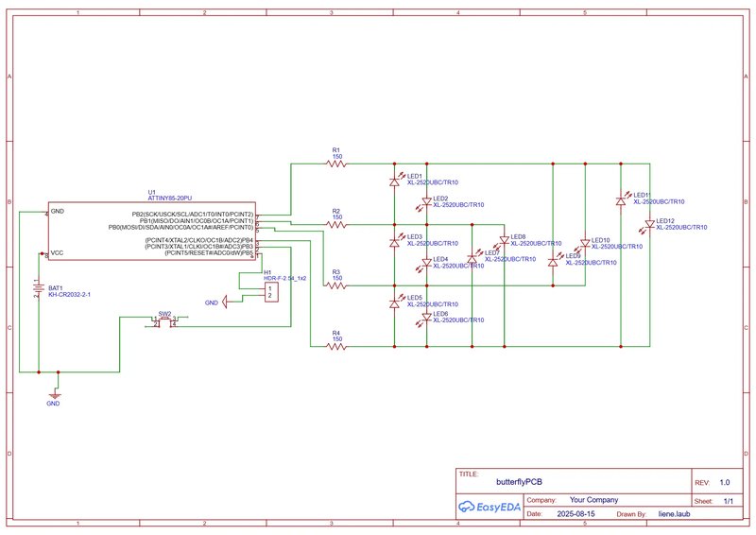Click the (PCINT3/XTAL1...)PB3 pin label
This screenshot has width=756, height=535.
pyautogui.click(x=199, y=247)
